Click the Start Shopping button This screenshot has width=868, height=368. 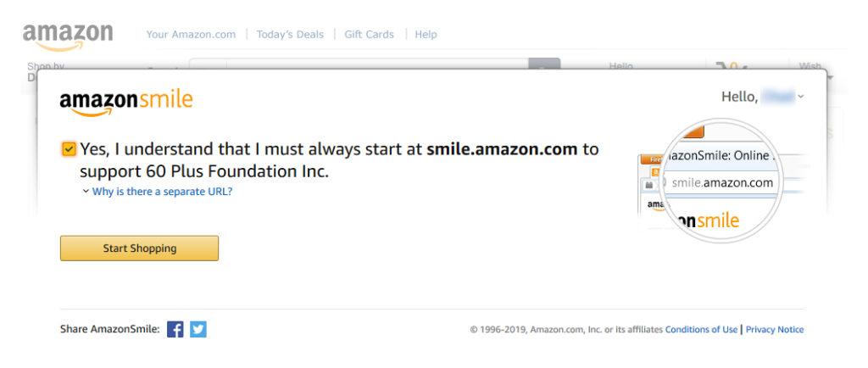140,248
